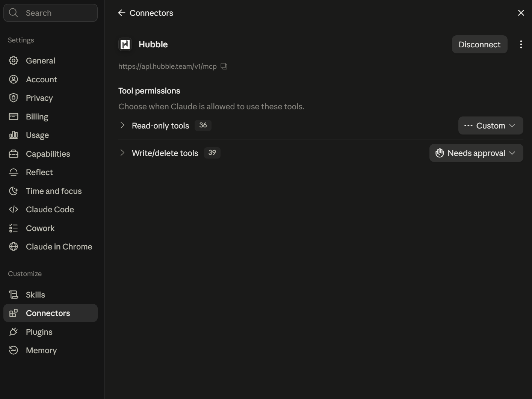
Task: Click the Customize section label
Action: [x=25, y=274]
